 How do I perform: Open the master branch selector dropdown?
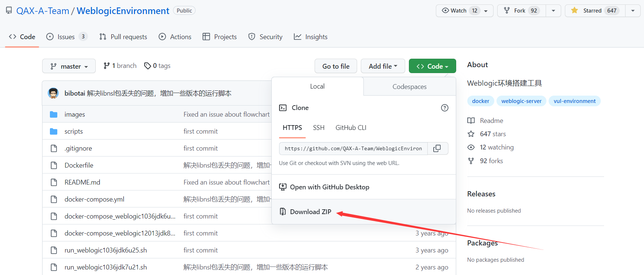coord(69,66)
